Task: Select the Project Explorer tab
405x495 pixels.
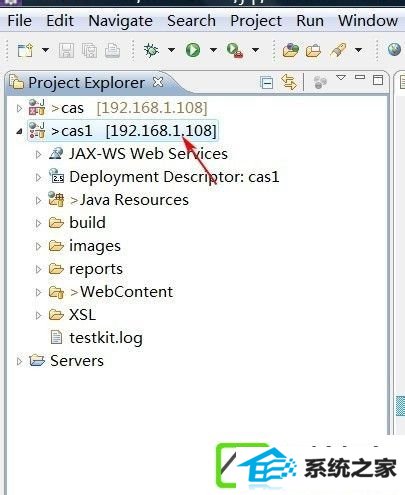Action: coord(86,83)
